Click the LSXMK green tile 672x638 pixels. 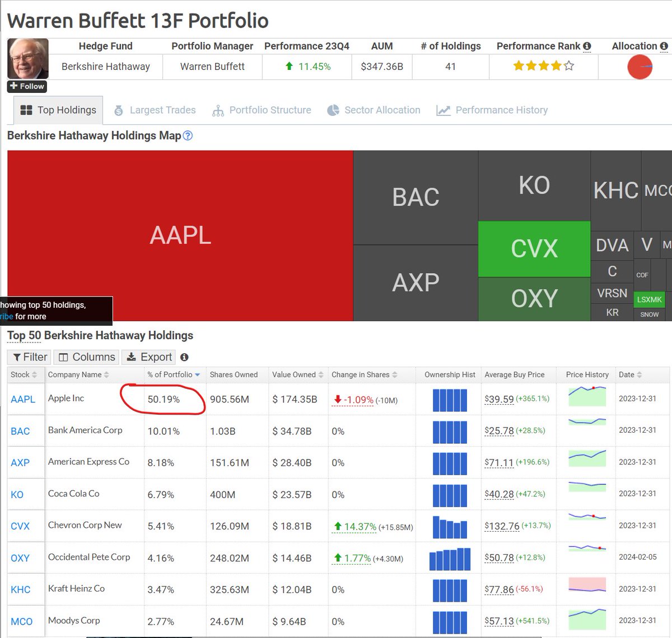[649, 299]
